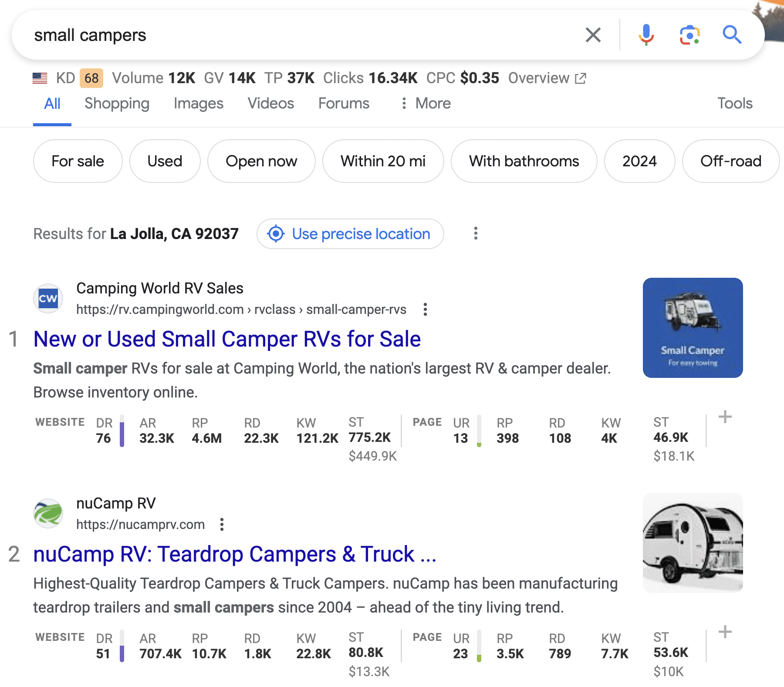Viewport: 784px width, 687px height.
Task: Click 'Use precise location'
Action: (x=361, y=234)
